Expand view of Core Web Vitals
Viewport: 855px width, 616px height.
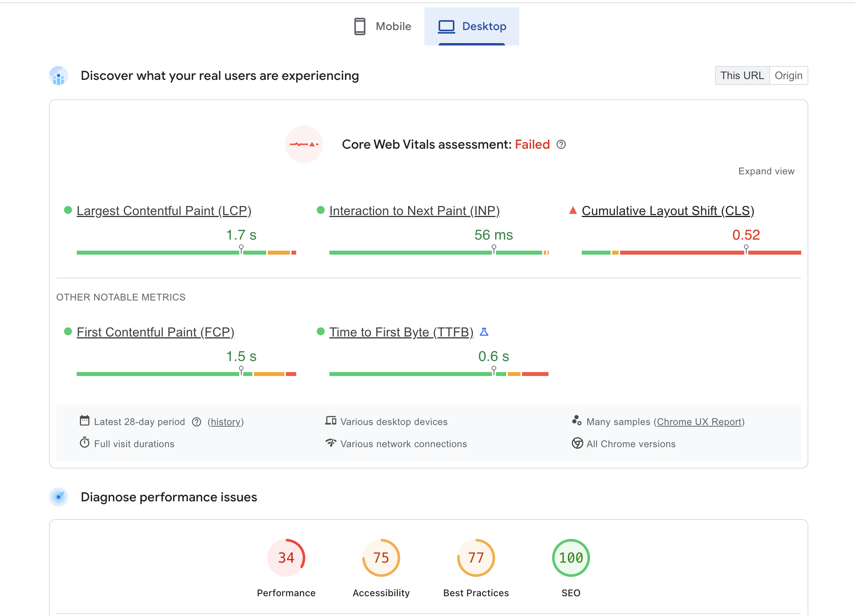point(766,171)
